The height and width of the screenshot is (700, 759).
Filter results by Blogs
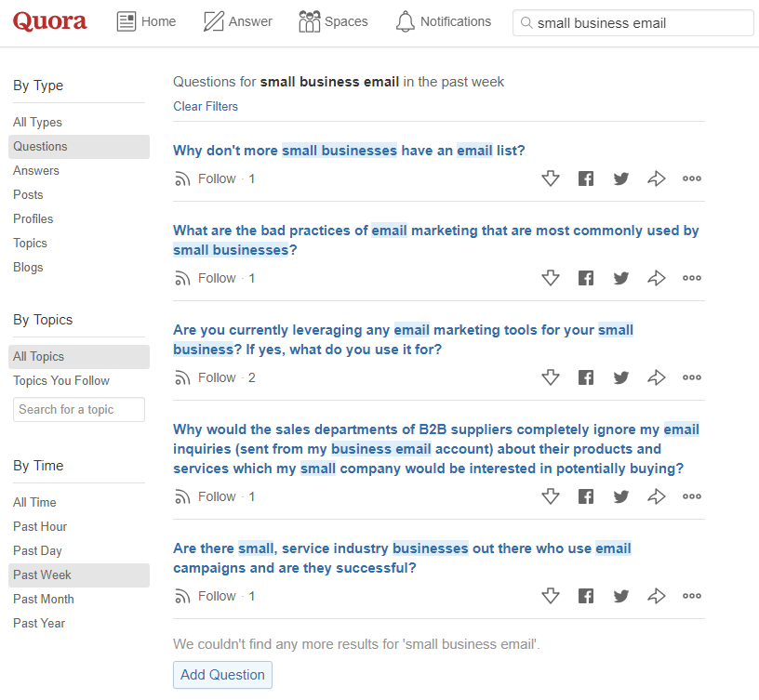28,268
